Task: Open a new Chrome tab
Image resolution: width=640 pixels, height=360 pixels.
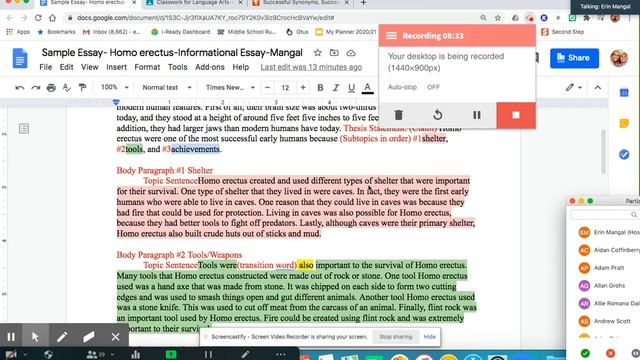Action: click(x=363, y=3)
